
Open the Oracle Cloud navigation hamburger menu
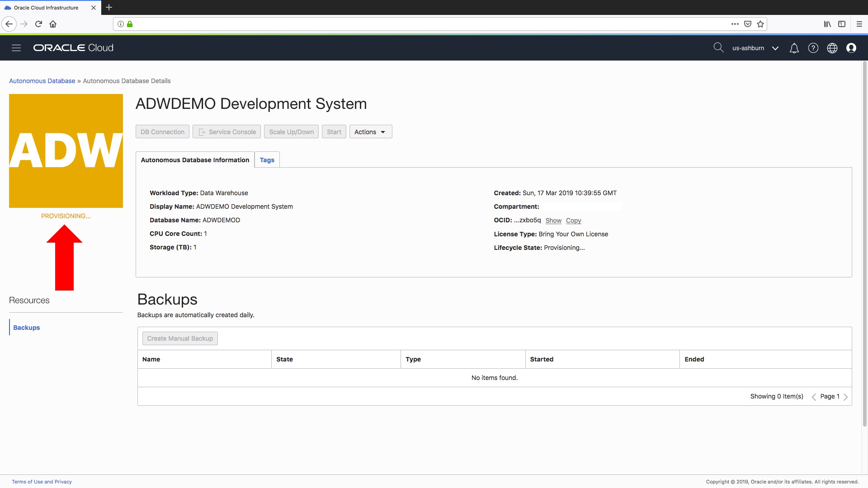point(16,47)
